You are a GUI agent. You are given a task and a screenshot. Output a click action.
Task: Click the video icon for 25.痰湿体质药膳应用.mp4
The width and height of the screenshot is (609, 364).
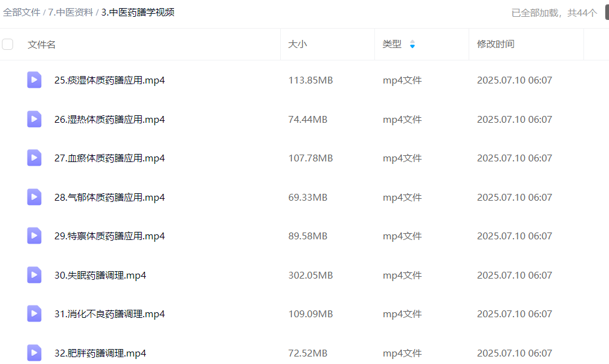34,80
